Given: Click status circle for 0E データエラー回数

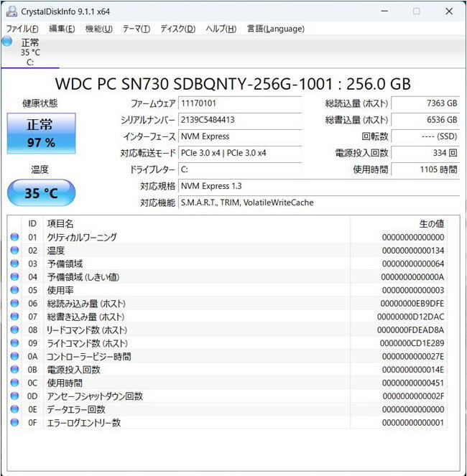Looking at the screenshot, I should tap(14, 409).
